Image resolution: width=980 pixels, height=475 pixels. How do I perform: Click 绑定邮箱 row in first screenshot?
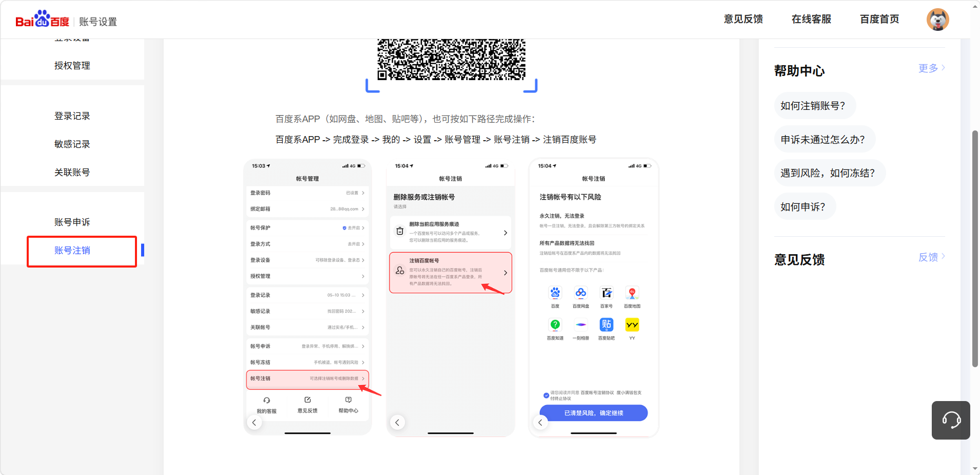coord(307,209)
